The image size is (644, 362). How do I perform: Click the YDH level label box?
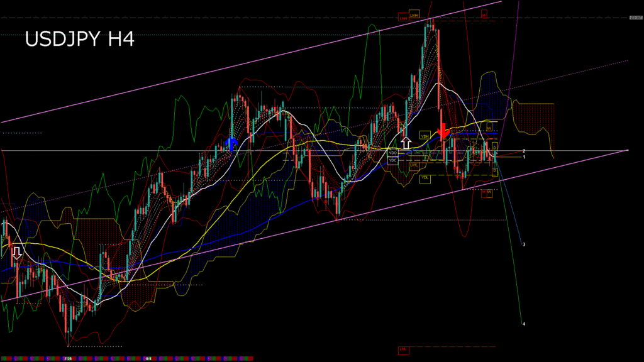pos(425,136)
